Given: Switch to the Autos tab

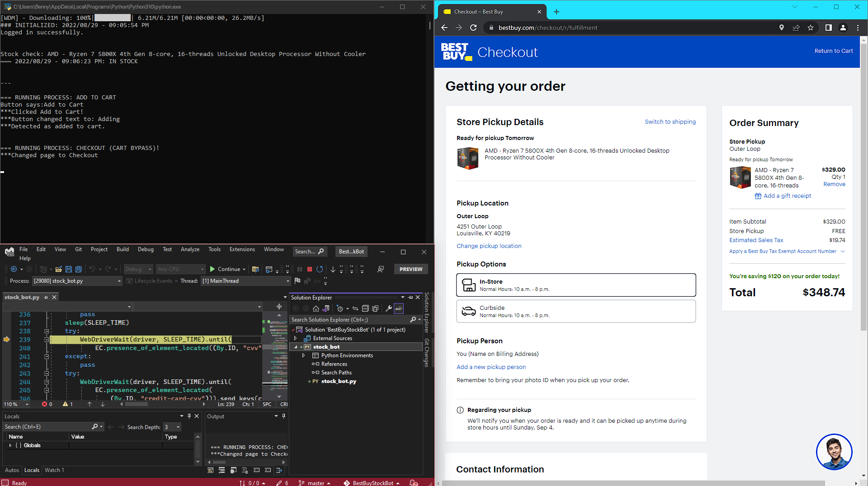Looking at the screenshot, I should tap(12, 470).
